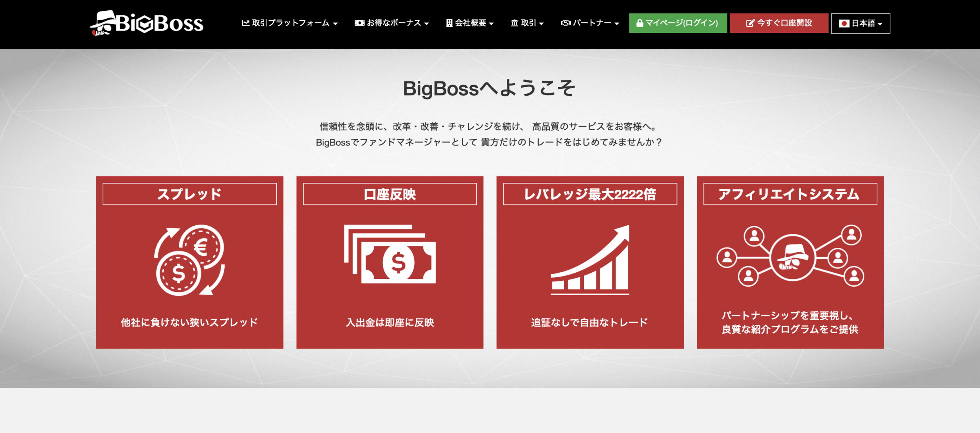980x433 pixels.
Task: Click the rising bar chart arrow icon
Action: pyautogui.click(x=590, y=260)
